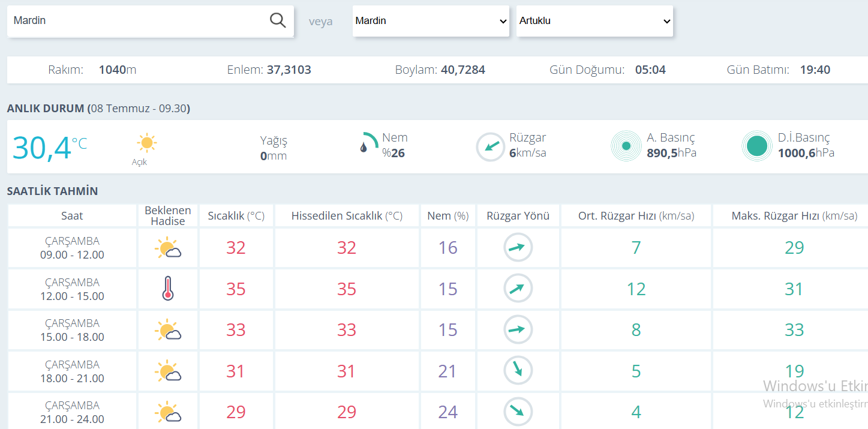Click the magnifier search icon
The height and width of the screenshot is (429, 868).
278,20
